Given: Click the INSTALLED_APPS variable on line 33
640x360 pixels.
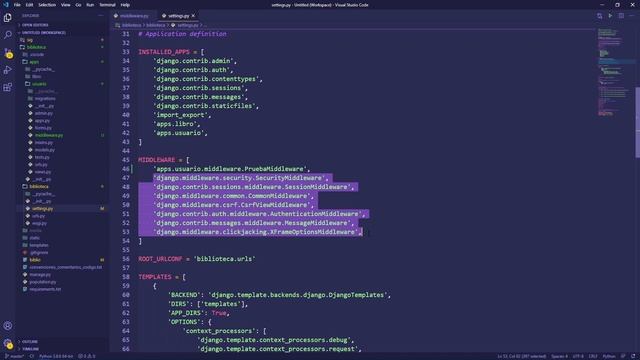Looking at the screenshot, I should [x=164, y=52].
